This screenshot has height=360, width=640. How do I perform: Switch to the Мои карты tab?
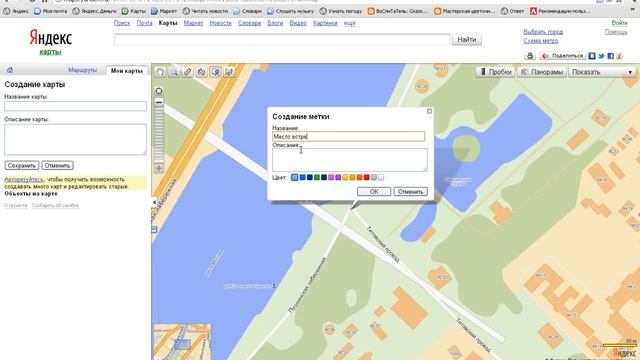point(127,71)
